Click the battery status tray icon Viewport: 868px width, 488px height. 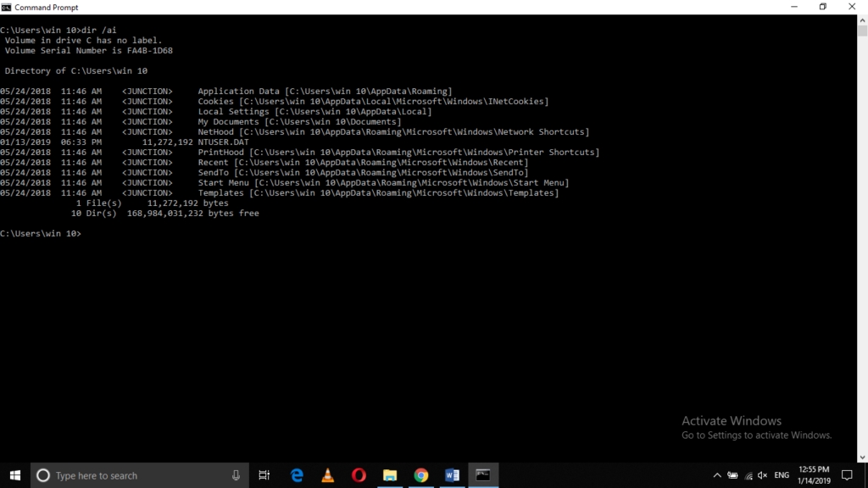[x=732, y=475]
